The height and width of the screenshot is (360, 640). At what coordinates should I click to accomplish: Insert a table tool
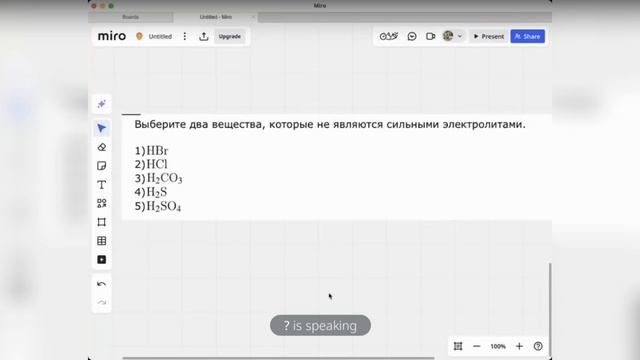pyautogui.click(x=102, y=241)
